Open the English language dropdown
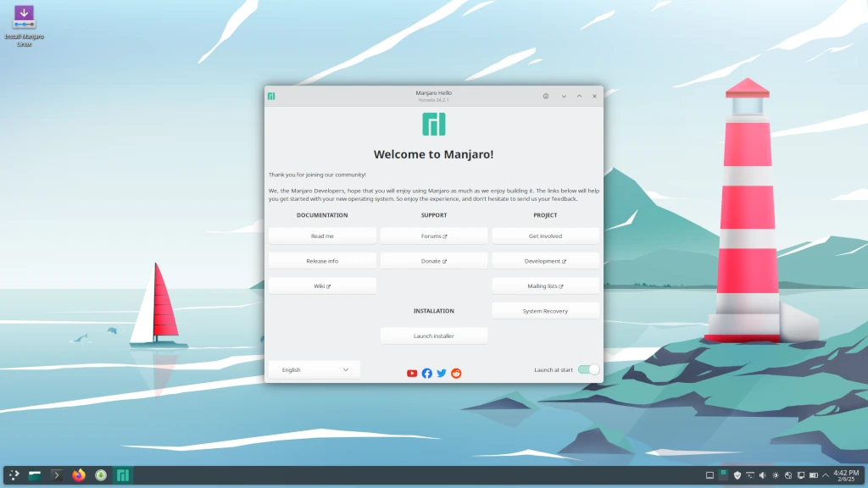868x488 pixels. pos(314,369)
